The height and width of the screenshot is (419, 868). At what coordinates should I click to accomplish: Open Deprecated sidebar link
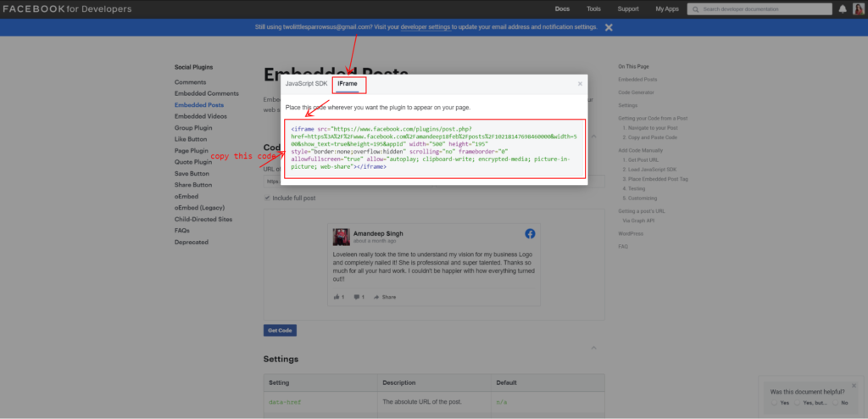191,243
